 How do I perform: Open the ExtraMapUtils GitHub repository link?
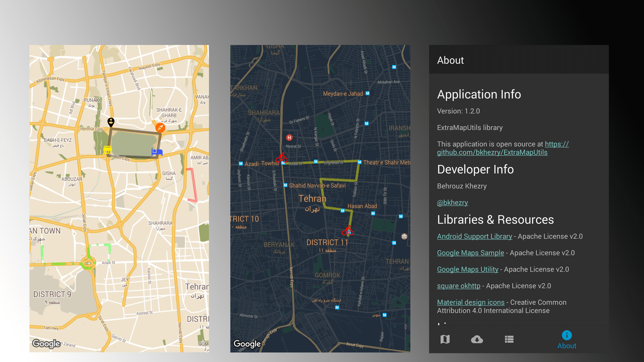492,152
